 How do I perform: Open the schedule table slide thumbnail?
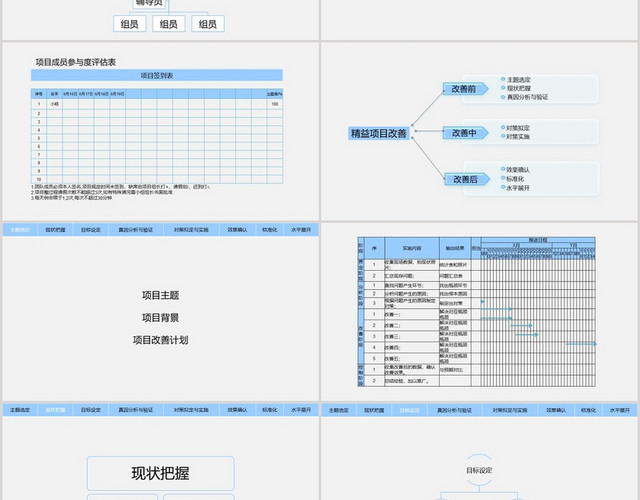click(479, 312)
